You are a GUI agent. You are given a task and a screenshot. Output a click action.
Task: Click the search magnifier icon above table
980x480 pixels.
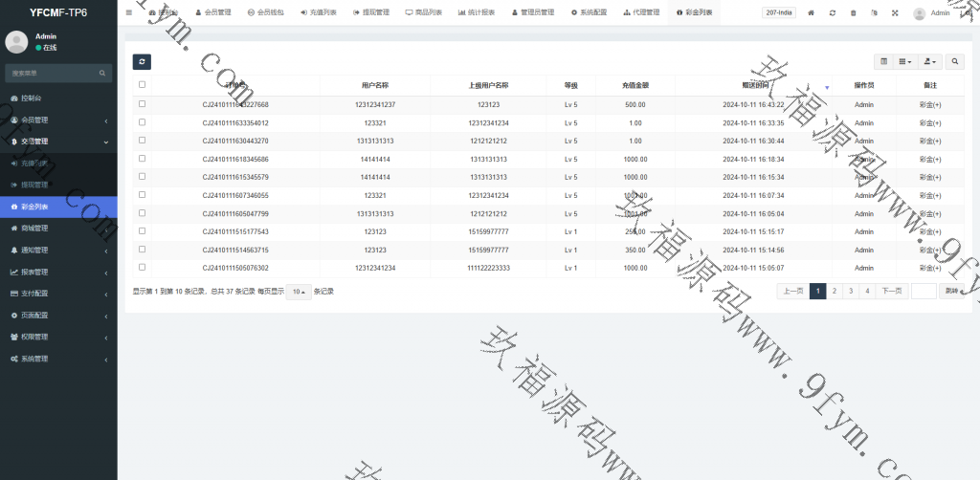coord(956,61)
